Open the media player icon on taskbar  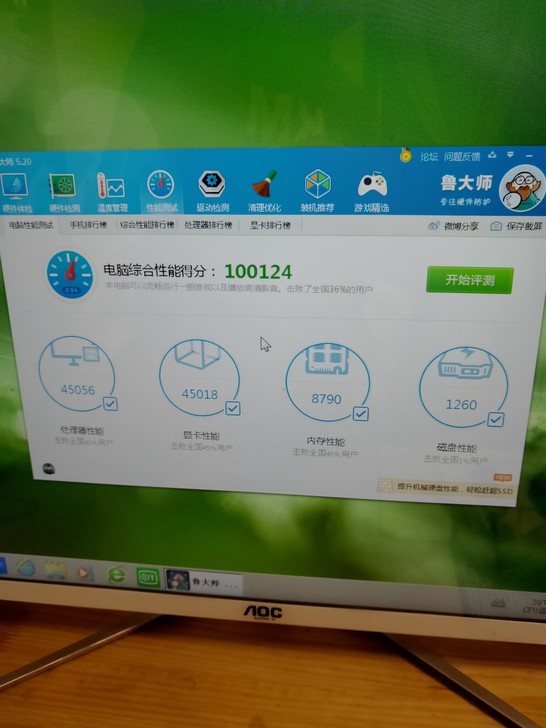click(x=84, y=573)
